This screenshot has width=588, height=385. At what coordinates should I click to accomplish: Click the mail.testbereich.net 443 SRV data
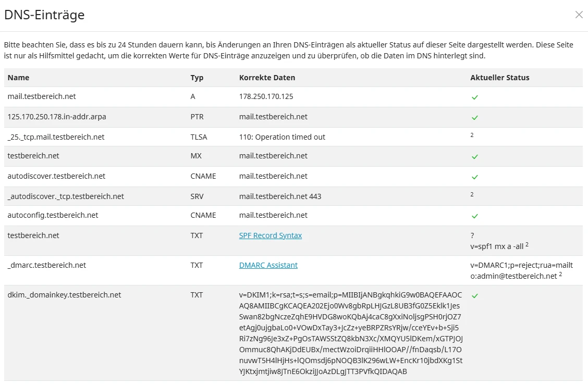tap(280, 196)
